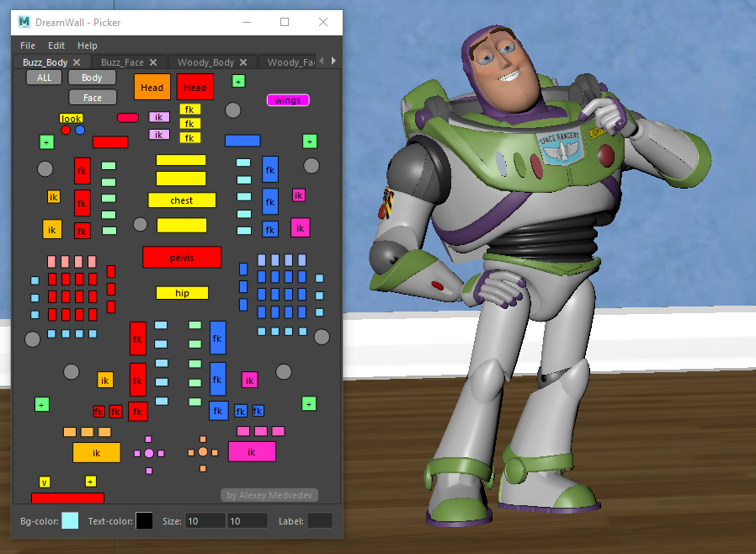Image resolution: width=756 pixels, height=554 pixels.
Task: Select the yellow chest control
Action: (x=182, y=200)
